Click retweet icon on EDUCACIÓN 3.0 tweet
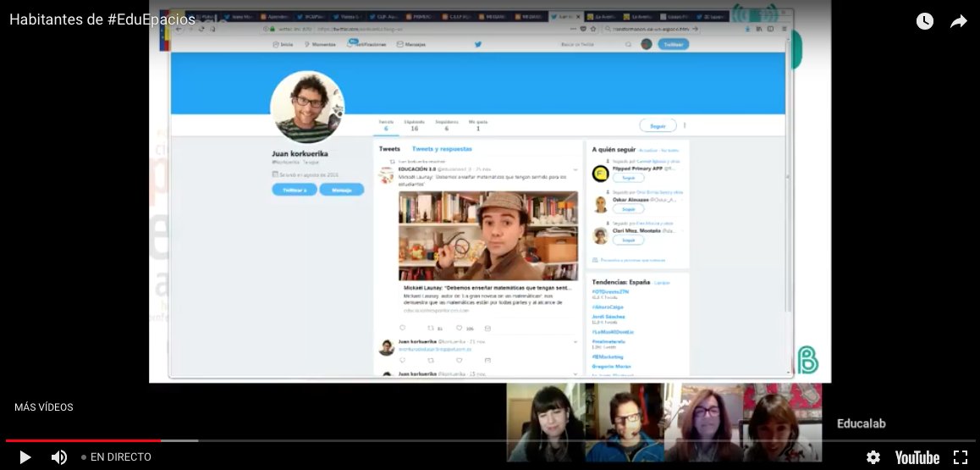980x470 pixels. click(431, 328)
